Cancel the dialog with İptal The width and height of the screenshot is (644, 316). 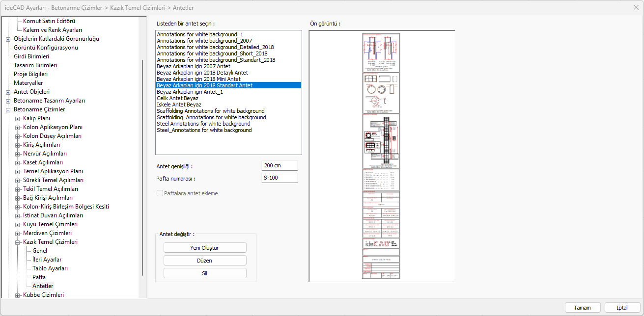tap(622, 308)
